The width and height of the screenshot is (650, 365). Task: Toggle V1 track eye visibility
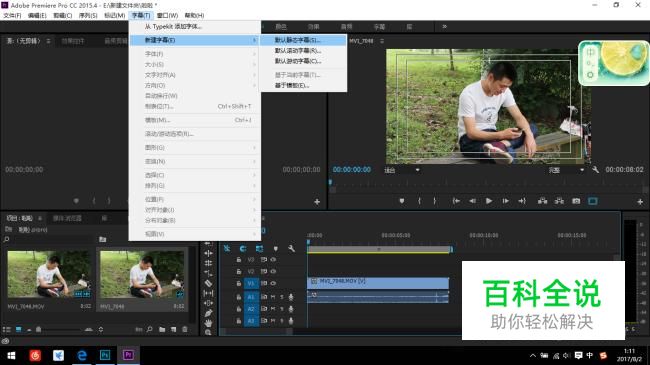click(273, 283)
